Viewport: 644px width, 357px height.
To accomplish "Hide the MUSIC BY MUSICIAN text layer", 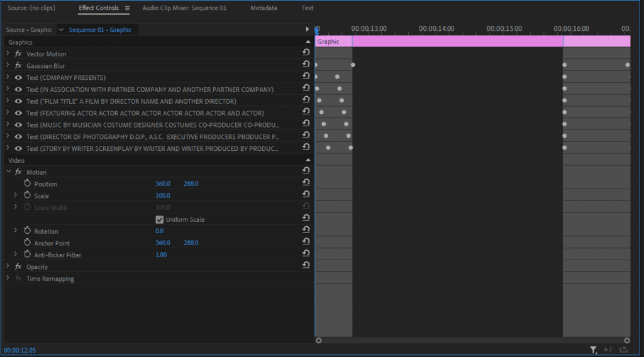I will [18, 124].
